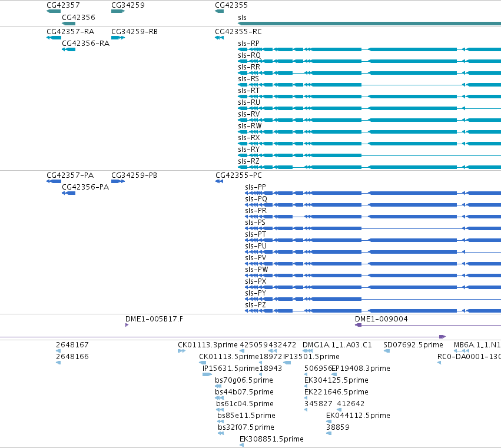Click feature label 2648166
Viewport: 501px width, 448px height.
click(72, 357)
